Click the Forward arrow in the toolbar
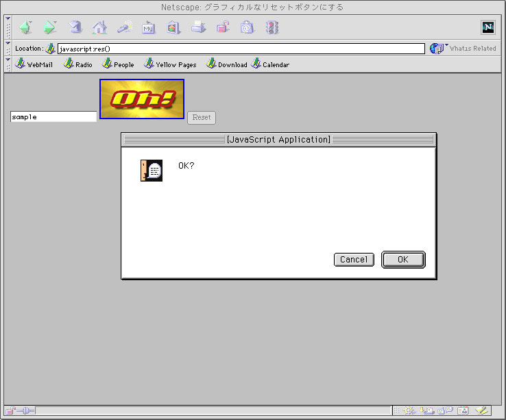The width and height of the screenshot is (506, 420). click(49, 27)
